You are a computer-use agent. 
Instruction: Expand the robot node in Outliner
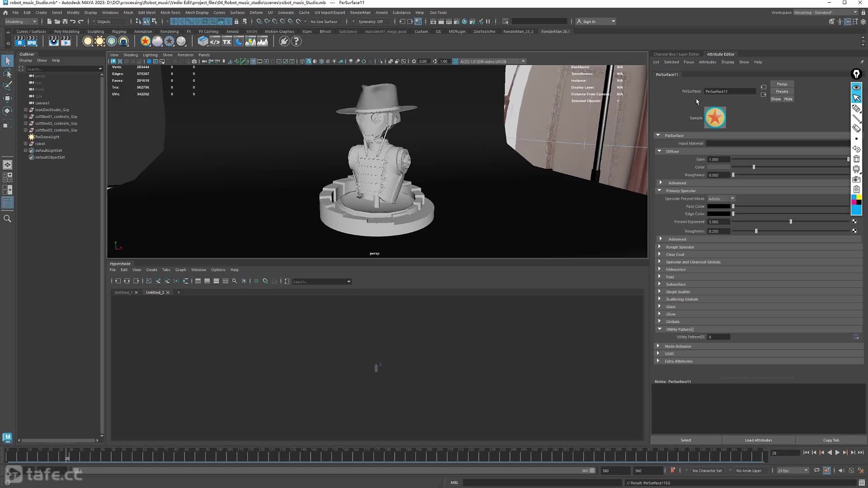[x=25, y=143]
